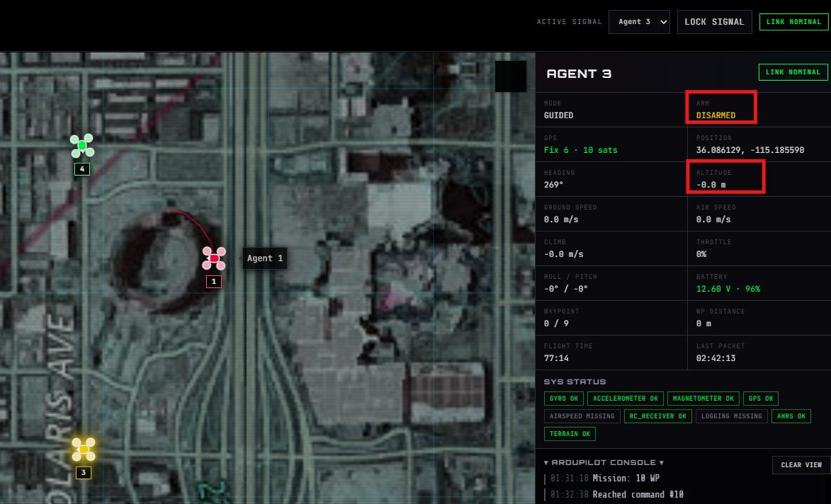The image size is (831, 504).
Task: Click the number 1 marker label
Action: click(x=214, y=282)
